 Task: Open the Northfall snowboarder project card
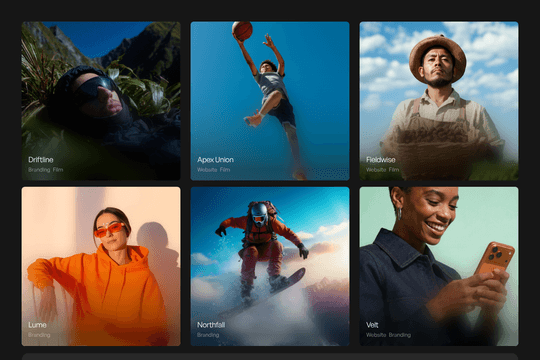[270, 266]
